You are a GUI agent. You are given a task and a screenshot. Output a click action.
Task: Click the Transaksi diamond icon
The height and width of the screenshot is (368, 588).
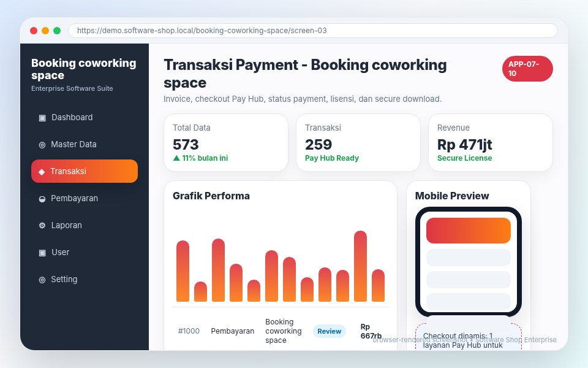(42, 172)
